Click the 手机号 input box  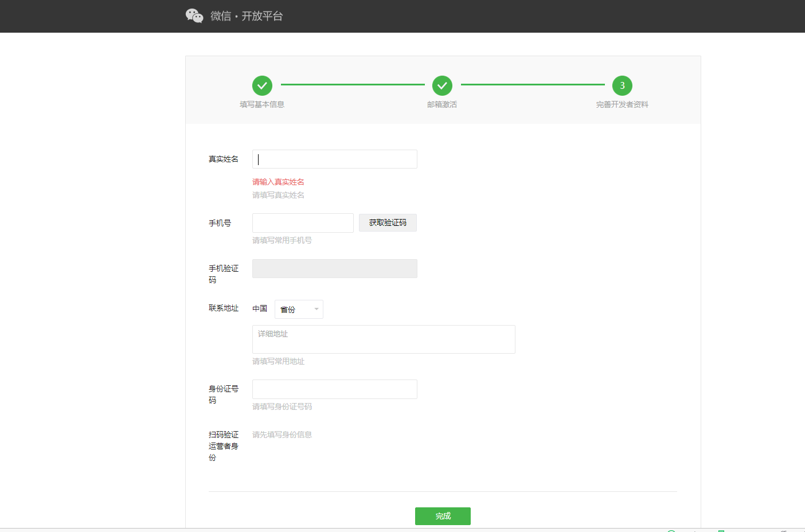point(303,223)
